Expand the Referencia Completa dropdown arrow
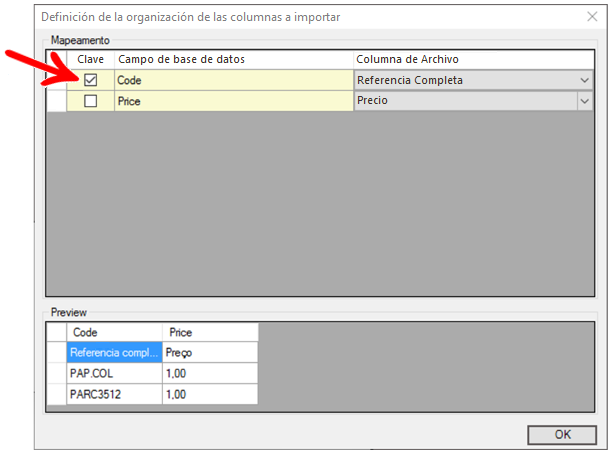This screenshot has height=458, width=615. 584,80
